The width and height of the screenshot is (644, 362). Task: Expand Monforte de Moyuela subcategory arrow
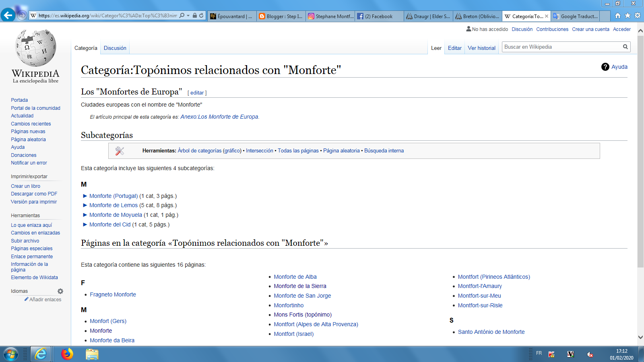pos(85,215)
